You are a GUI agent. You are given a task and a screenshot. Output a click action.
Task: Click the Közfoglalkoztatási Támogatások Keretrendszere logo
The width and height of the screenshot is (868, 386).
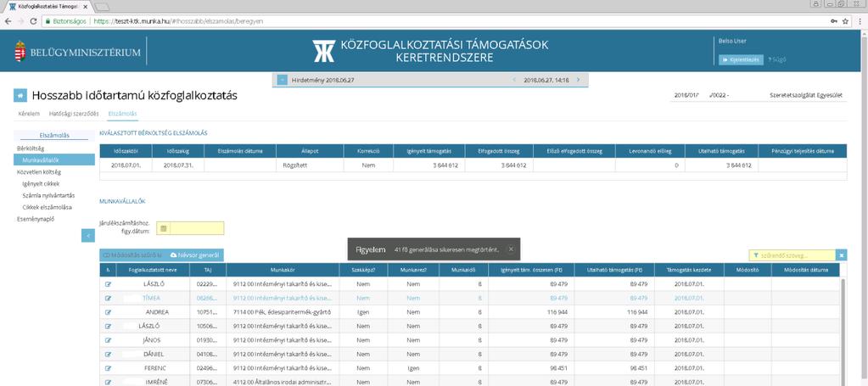pyautogui.click(x=430, y=50)
